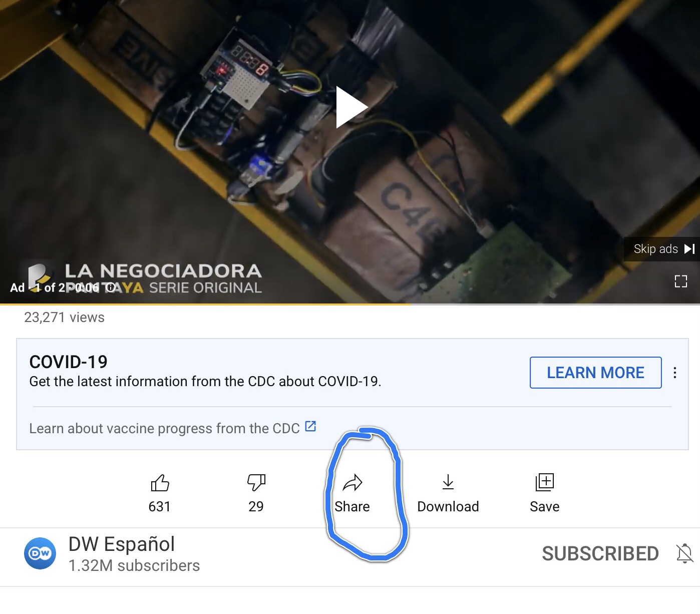Enter fullscreen mode using the corner icon
The height and width of the screenshot is (614, 700).
click(x=680, y=281)
